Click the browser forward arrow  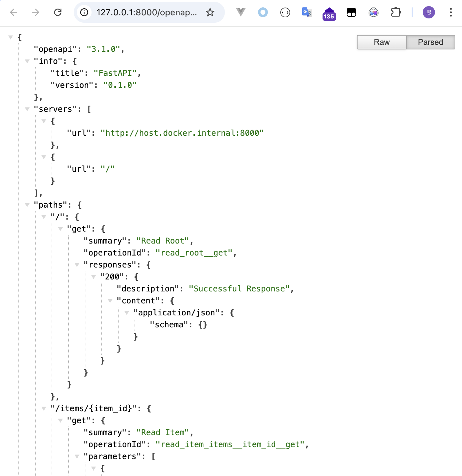(36, 12)
